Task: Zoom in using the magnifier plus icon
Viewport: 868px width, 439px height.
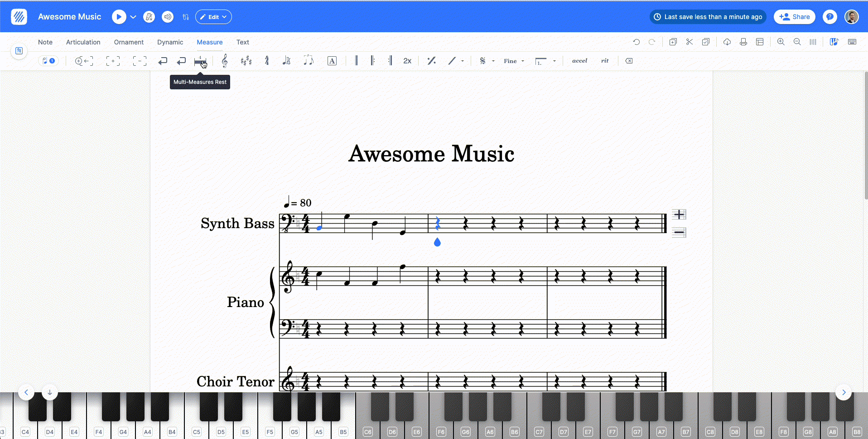Action: click(x=781, y=42)
